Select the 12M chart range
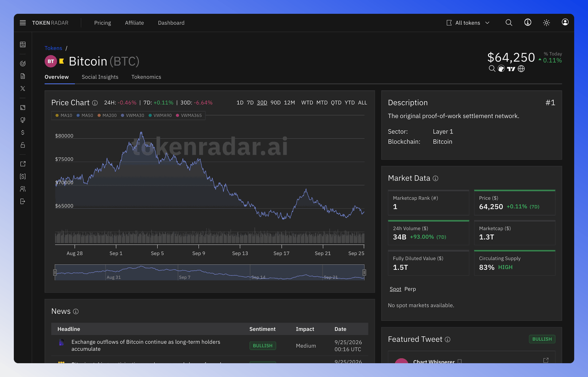Viewport: 588px width, 377px height. [289, 103]
